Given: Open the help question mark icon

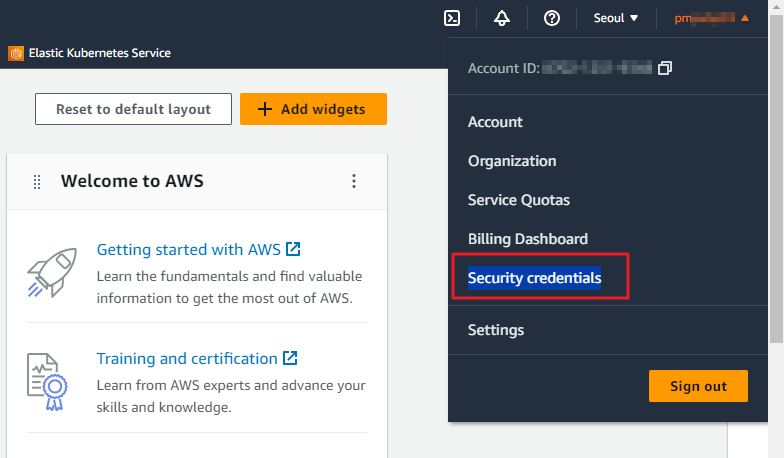Looking at the screenshot, I should pyautogui.click(x=552, y=18).
